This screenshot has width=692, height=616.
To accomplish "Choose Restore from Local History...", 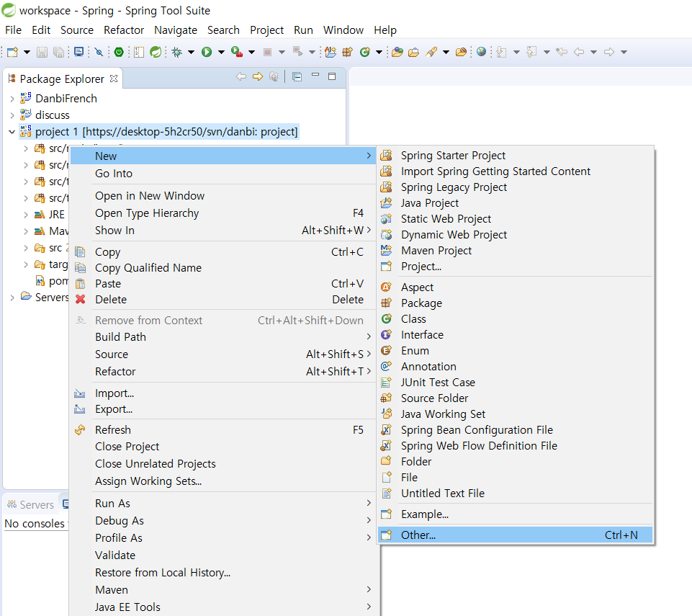I will pyautogui.click(x=224, y=573).
